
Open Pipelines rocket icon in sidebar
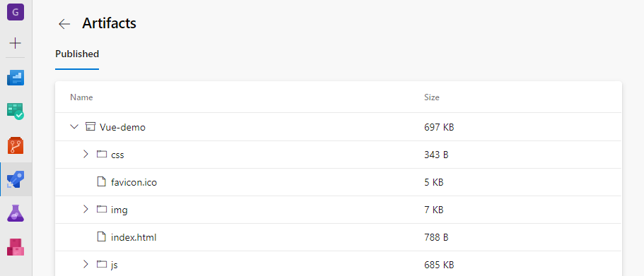click(16, 179)
